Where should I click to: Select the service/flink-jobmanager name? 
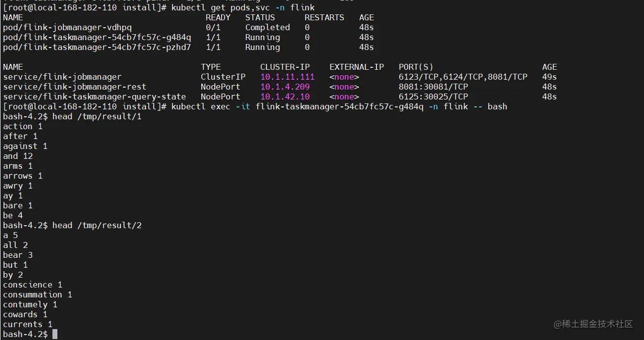click(x=62, y=77)
